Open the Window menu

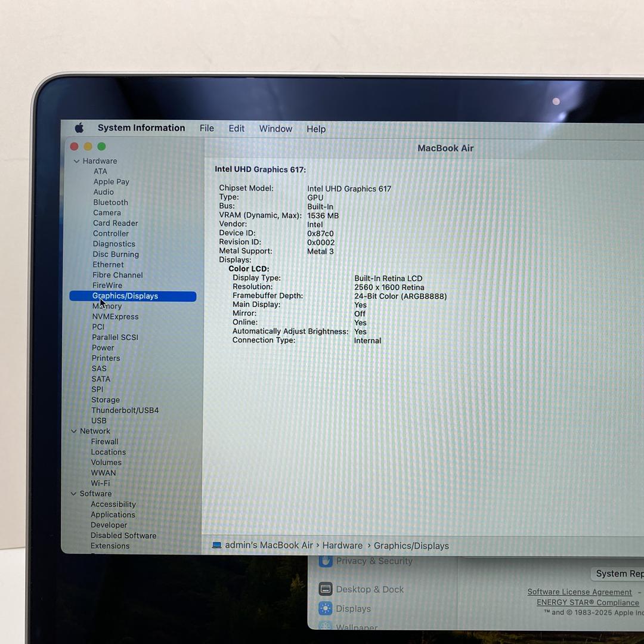tap(275, 129)
